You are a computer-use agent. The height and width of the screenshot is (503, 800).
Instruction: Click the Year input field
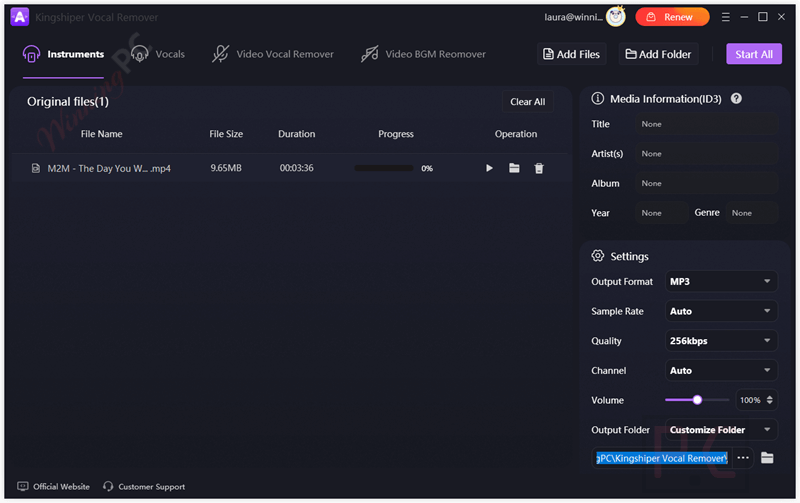click(x=662, y=213)
